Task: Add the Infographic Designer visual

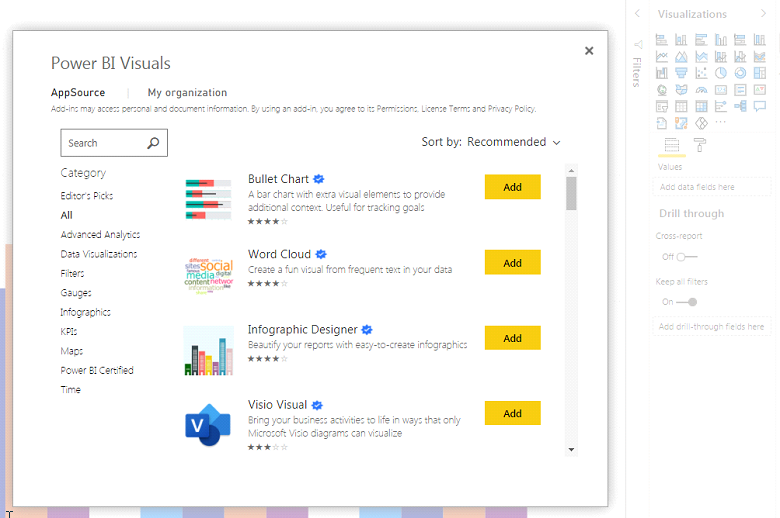Action: [x=512, y=338]
